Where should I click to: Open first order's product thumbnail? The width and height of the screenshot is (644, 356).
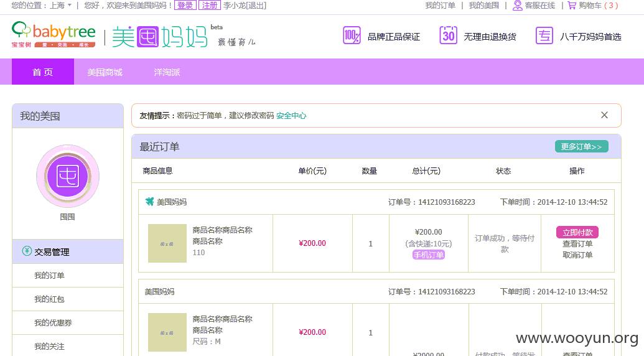click(x=167, y=243)
